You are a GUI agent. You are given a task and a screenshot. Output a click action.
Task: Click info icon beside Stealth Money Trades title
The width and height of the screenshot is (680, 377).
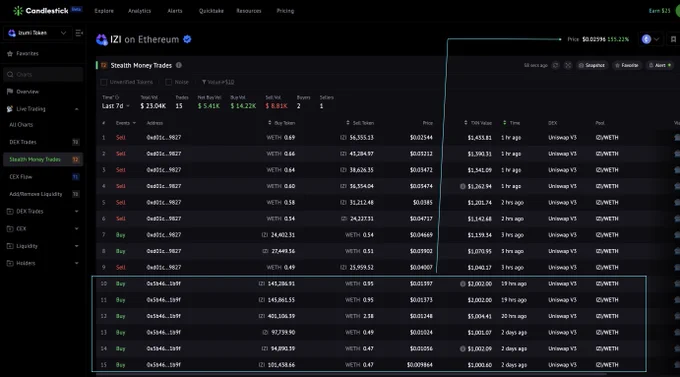click(179, 65)
